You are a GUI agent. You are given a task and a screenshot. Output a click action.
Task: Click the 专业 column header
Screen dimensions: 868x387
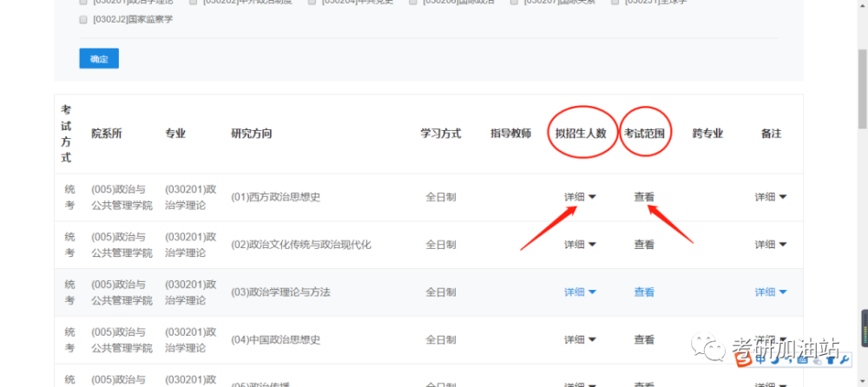[x=175, y=134]
